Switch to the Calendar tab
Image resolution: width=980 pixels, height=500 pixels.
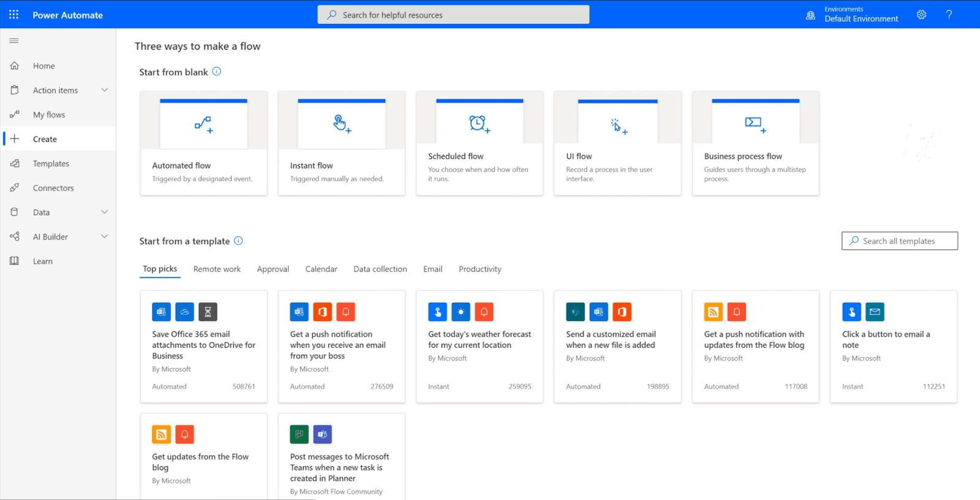coord(321,269)
